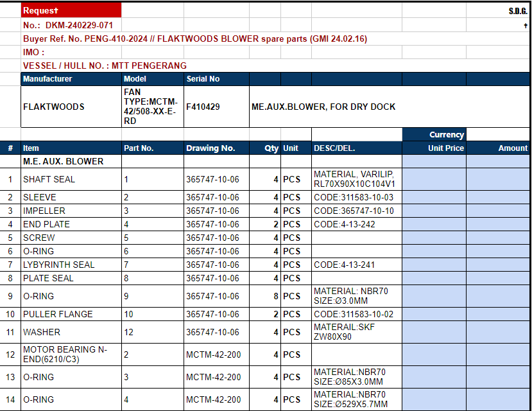
Task: Click the red Request header cell
Action: click(x=71, y=10)
